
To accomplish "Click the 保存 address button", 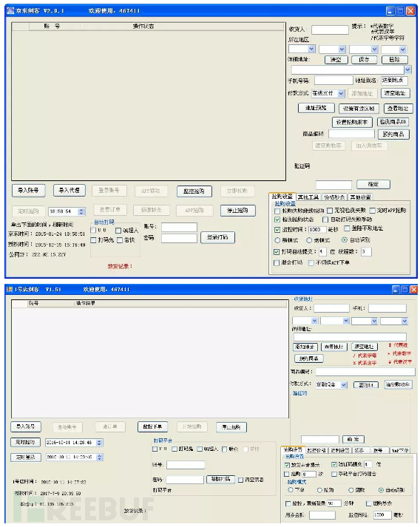I will pos(364,60).
